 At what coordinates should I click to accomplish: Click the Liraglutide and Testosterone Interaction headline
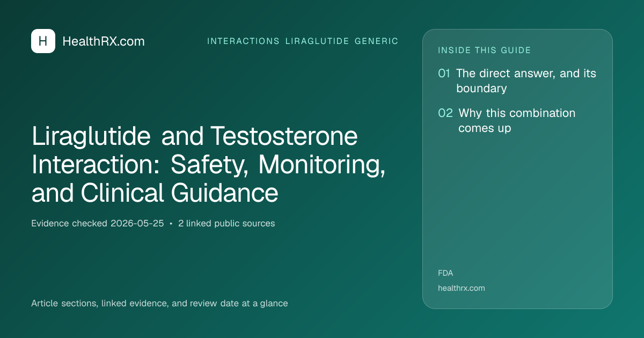click(x=209, y=165)
